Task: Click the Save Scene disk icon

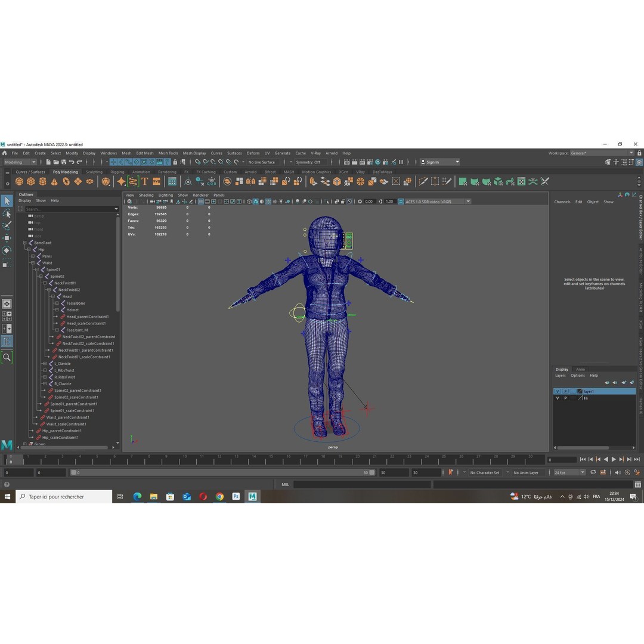Action: pos(64,162)
